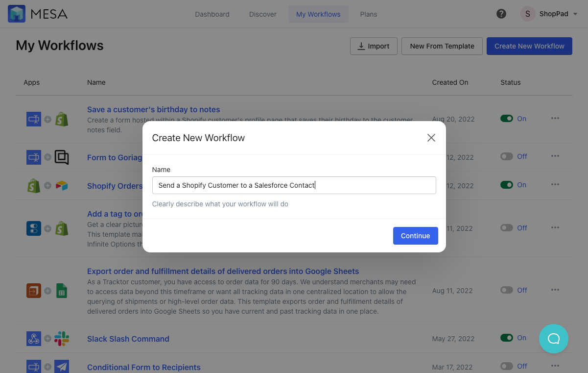The image size is (588, 373).
Task: Click the May 27, 2022 date
Action: (453, 339)
